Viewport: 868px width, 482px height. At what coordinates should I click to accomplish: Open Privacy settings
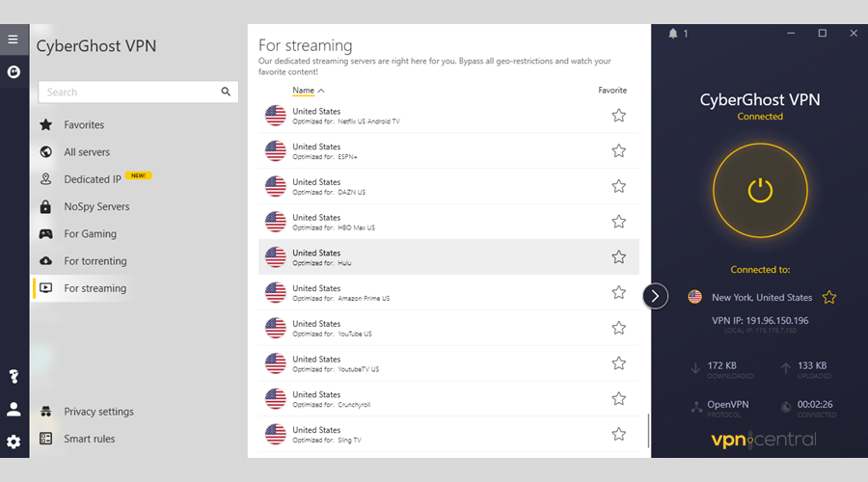(x=98, y=412)
